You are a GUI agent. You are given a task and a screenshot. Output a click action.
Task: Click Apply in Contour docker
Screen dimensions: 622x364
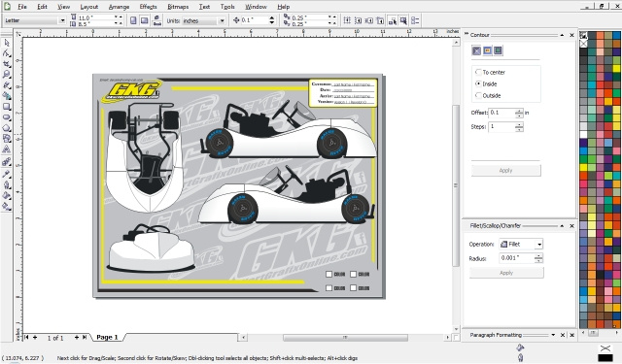tap(505, 170)
